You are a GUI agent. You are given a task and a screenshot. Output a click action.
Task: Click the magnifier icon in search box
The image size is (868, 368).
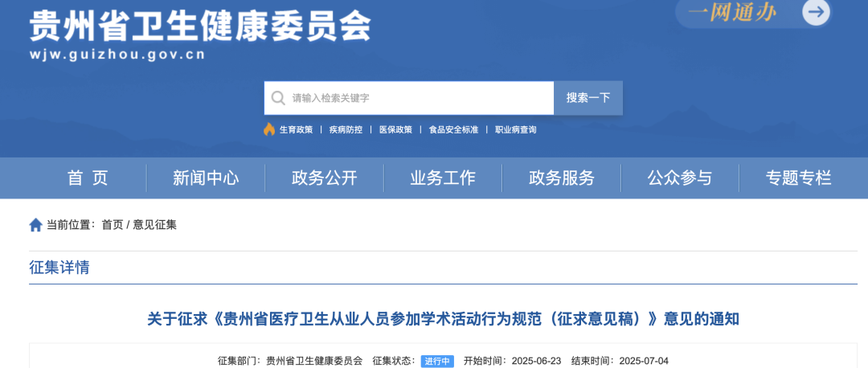click(278, 98)
